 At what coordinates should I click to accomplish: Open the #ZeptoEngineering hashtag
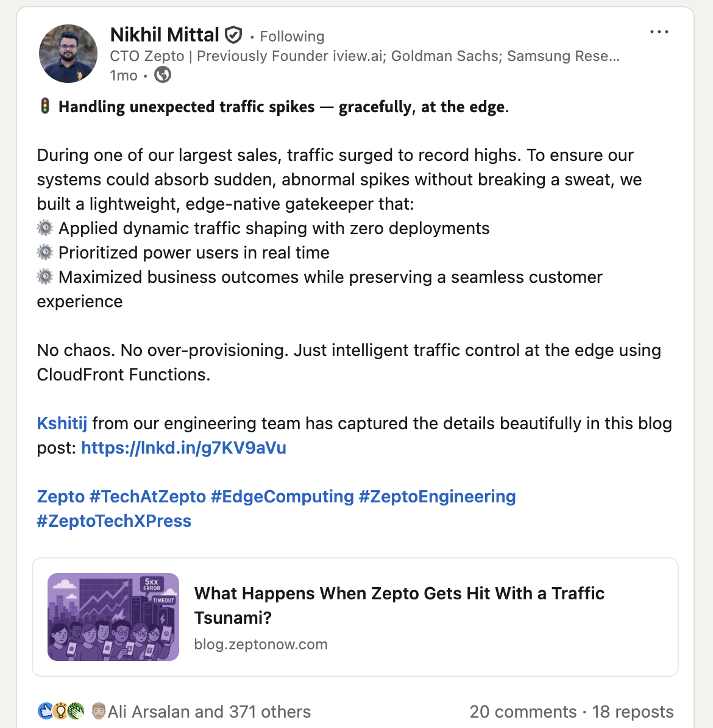click(437, 496)
